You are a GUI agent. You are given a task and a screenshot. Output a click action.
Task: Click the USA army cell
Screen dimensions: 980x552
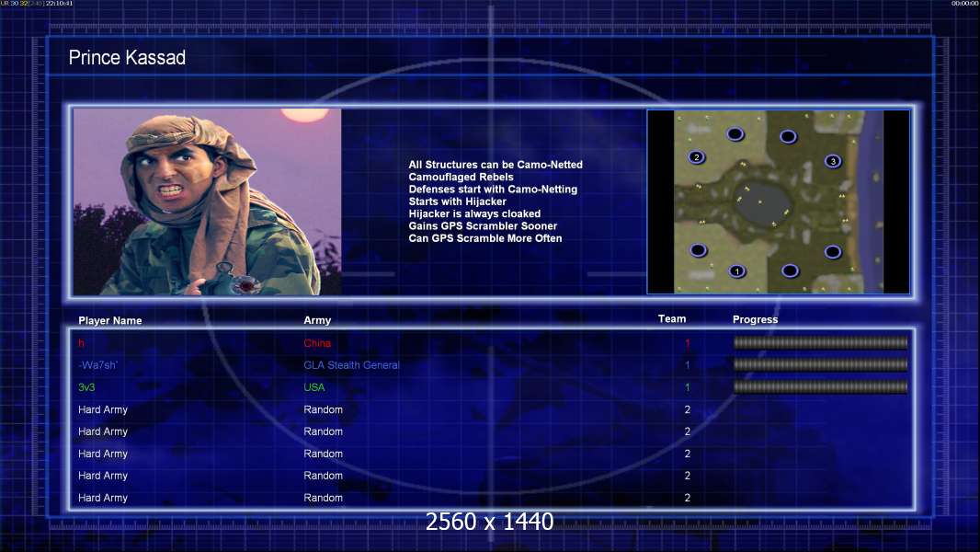[x=314, y=387]
